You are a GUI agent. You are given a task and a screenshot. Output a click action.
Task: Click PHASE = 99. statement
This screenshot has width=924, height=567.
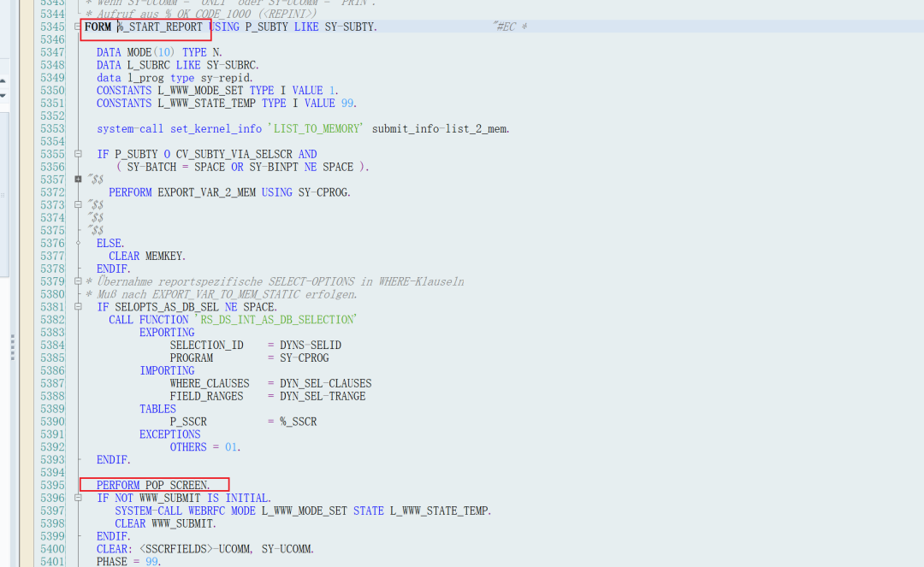pyautogui.click(x=129, y=562)
